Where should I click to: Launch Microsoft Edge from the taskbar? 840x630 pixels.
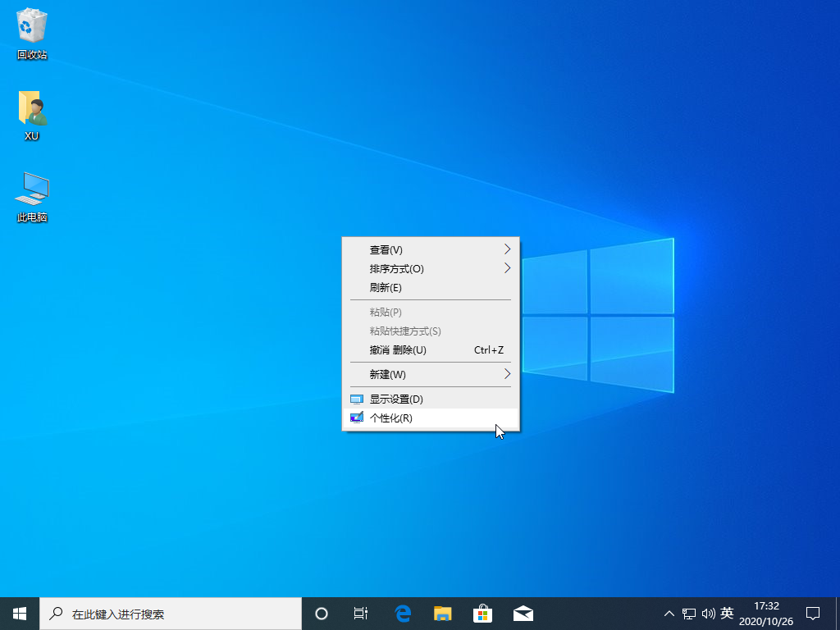402,613
